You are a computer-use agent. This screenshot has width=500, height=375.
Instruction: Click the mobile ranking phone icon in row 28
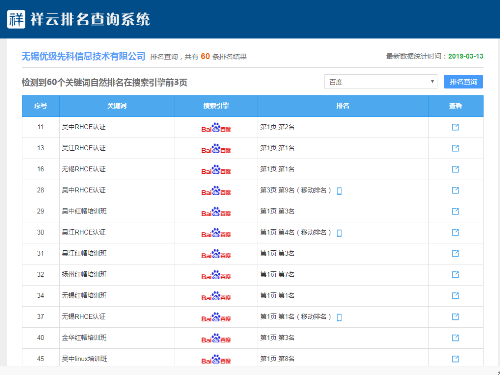tap(339, 191)
